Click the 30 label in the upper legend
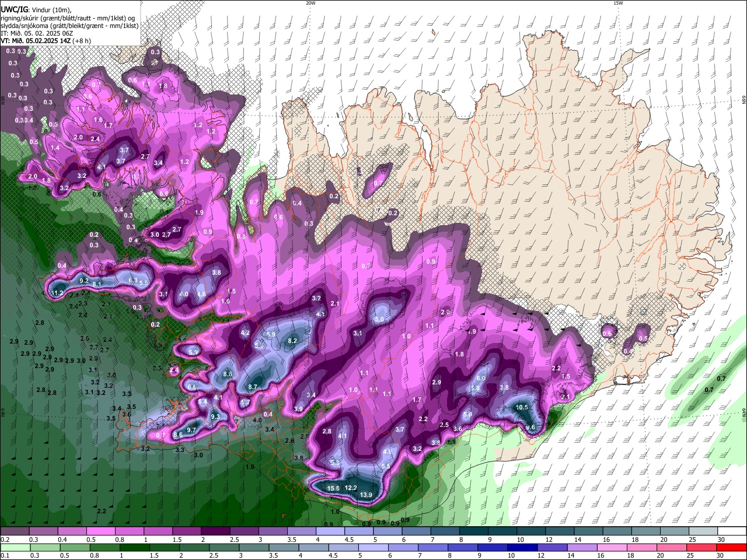Screen dimensions: 747x560 [x=721, y=540]
